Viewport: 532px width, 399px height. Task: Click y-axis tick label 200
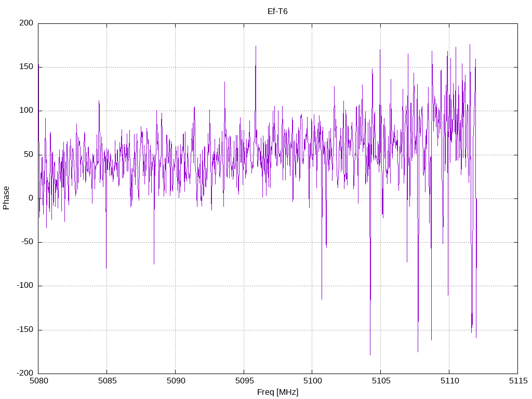pos(26,23)
